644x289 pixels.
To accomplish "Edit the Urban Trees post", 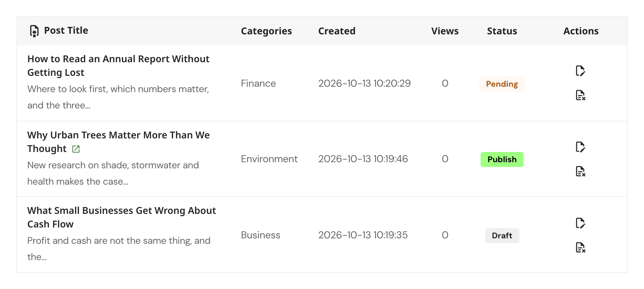I will pos(580,147).
